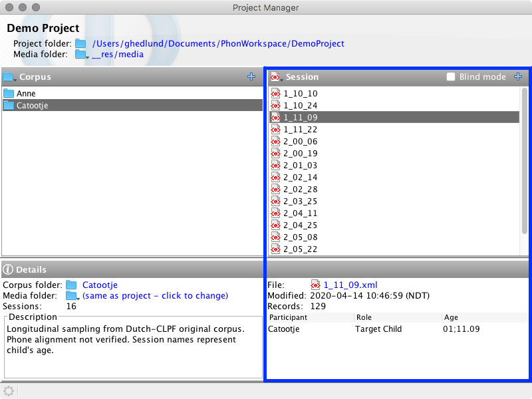Click the gear icon in status bar
Viewport: 532px width, 399px height.
[x=9, y=390]
